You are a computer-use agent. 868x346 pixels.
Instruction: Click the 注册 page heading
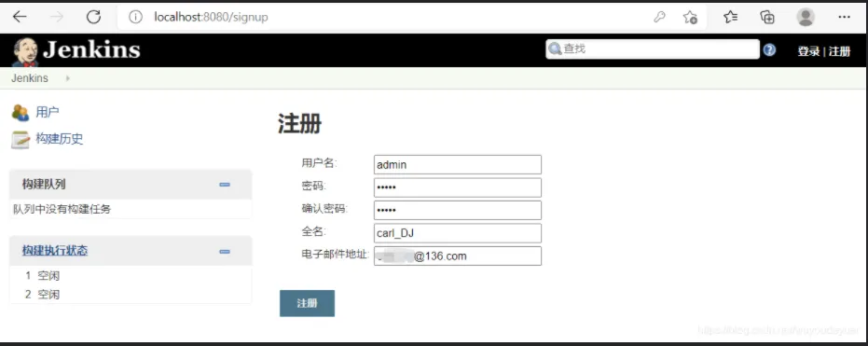pyautogui.click(x=299, y=124)
